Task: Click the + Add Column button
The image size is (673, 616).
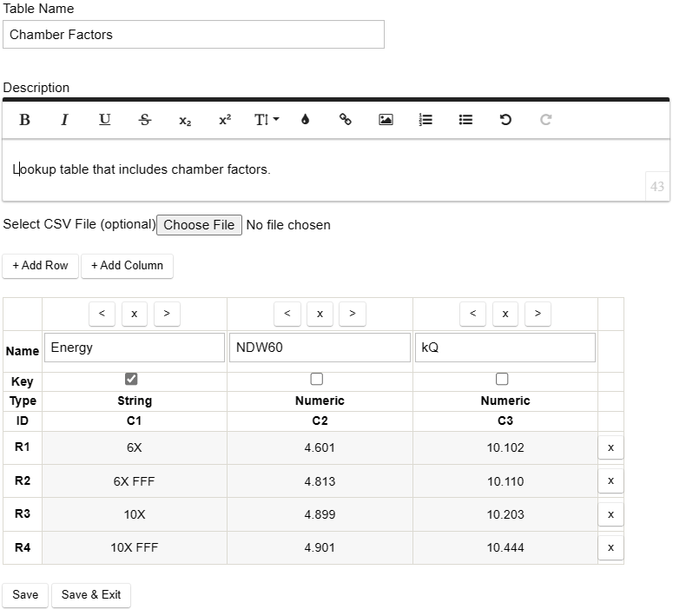Action: [127, 266]
